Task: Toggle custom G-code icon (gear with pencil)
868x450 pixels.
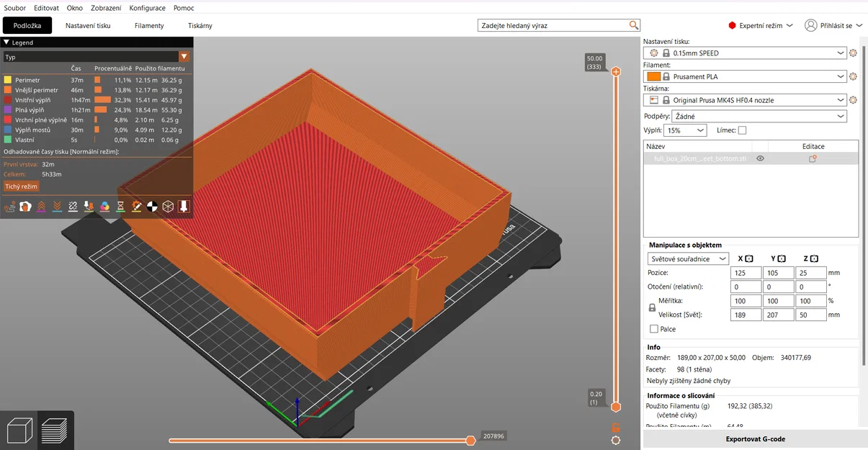Action: click(x=136, y=207)
